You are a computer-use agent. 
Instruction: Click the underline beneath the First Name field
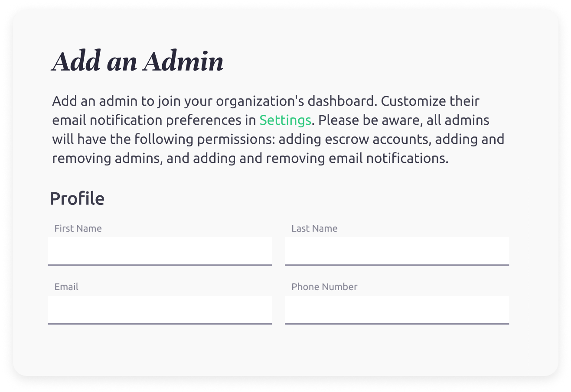click(x=160, y=264)
